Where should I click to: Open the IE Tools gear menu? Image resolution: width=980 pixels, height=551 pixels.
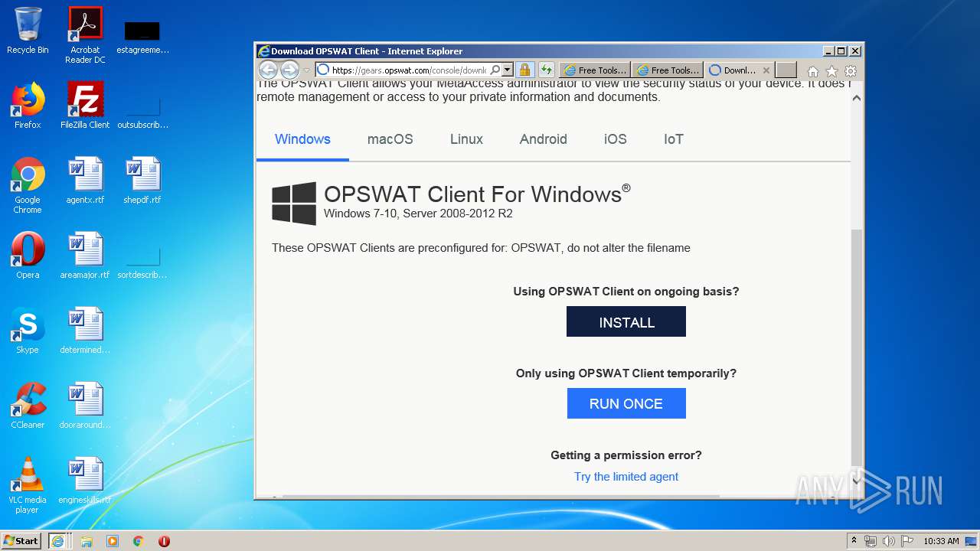tap(851, 71)
